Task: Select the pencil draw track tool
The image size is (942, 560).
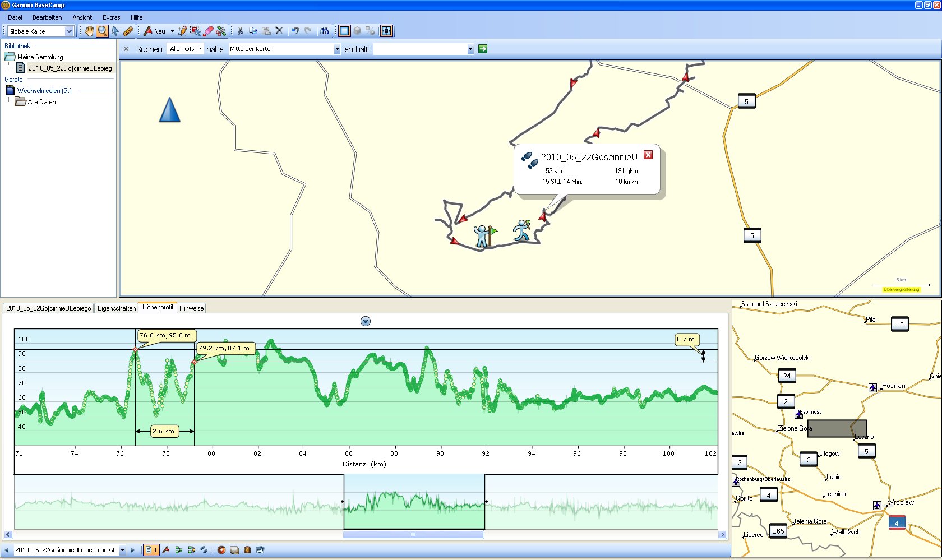Action: point(182,31)
